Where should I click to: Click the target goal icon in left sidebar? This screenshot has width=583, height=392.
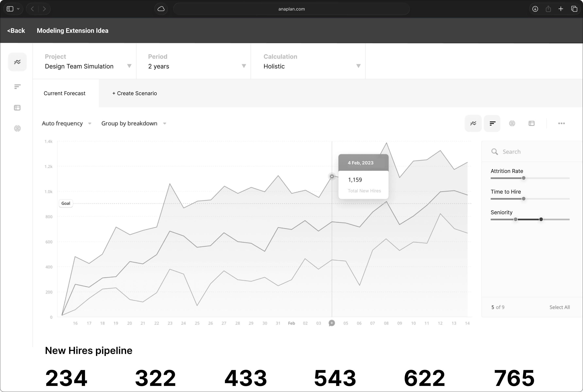(x=17, y=129)
